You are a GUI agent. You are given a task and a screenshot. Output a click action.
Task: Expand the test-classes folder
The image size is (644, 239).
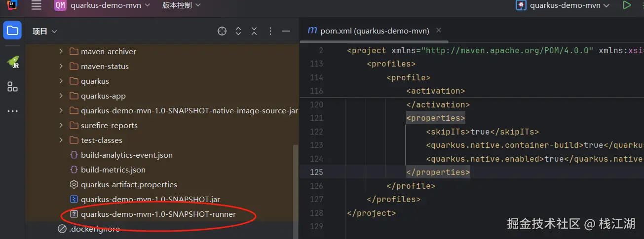click(61, 140)
